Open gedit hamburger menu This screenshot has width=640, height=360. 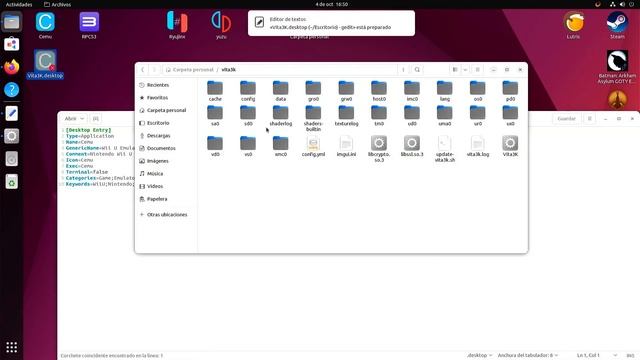coord(589,118)
